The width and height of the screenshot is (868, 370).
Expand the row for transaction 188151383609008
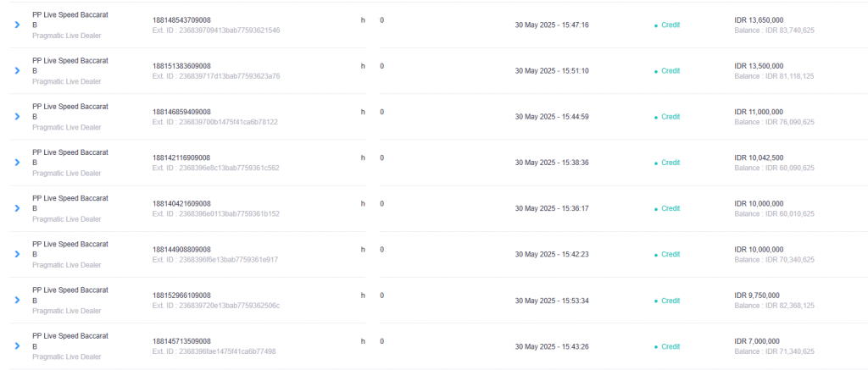pyautogui.click(x=17, y=71)
